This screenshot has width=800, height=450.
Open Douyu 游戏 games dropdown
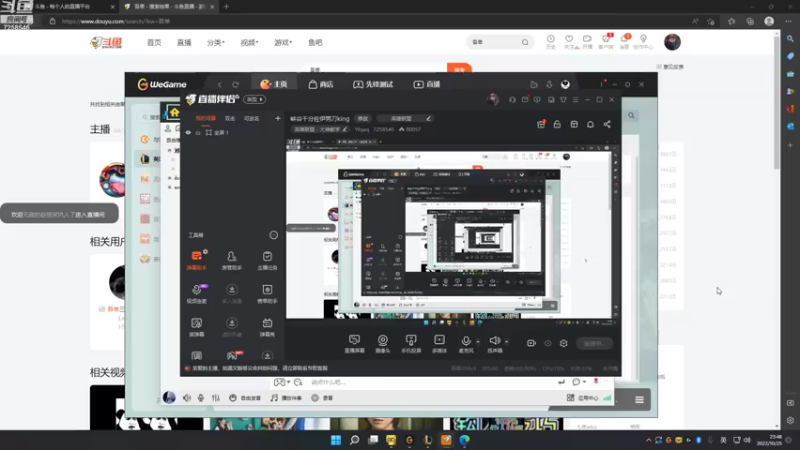[283, 42]
